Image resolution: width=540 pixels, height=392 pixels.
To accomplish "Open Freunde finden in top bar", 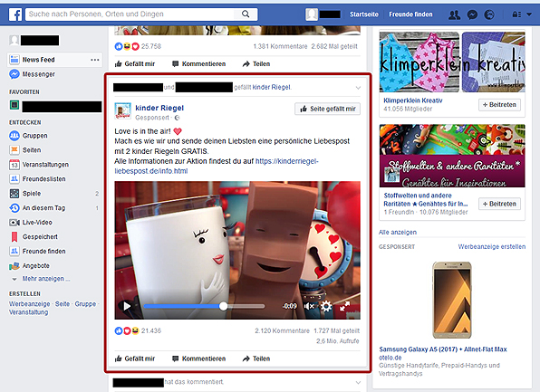I will (410, 14).
